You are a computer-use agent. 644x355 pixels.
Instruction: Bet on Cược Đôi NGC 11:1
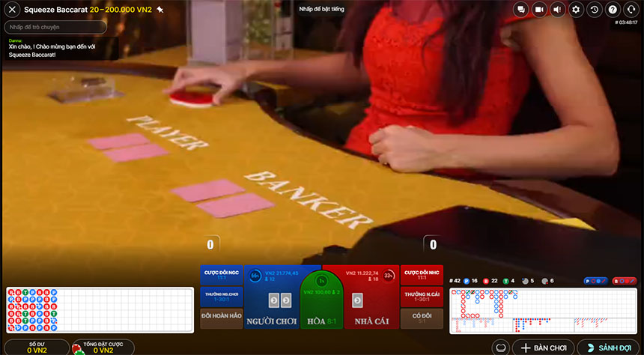click(222, 275)
